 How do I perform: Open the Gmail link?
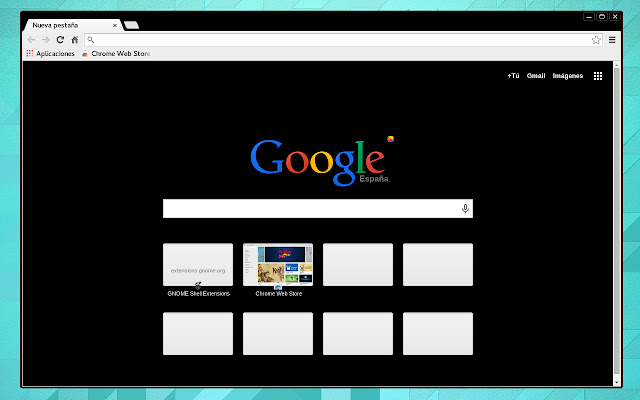pos(536,76)
